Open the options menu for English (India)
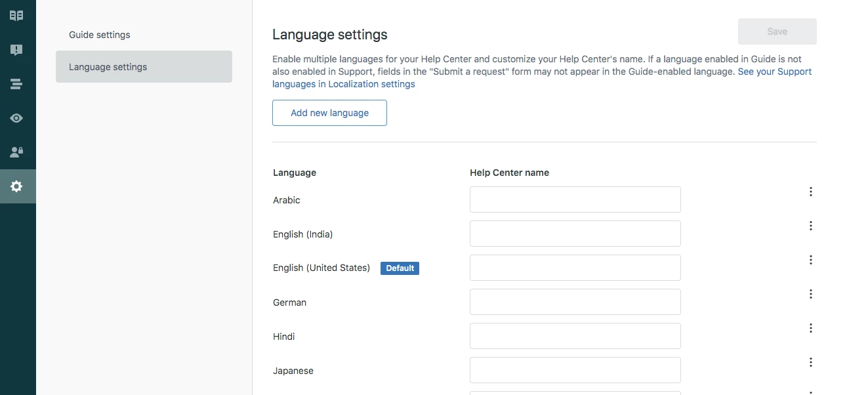This screenshot has height=395, width=868. [x=811, y=226]
